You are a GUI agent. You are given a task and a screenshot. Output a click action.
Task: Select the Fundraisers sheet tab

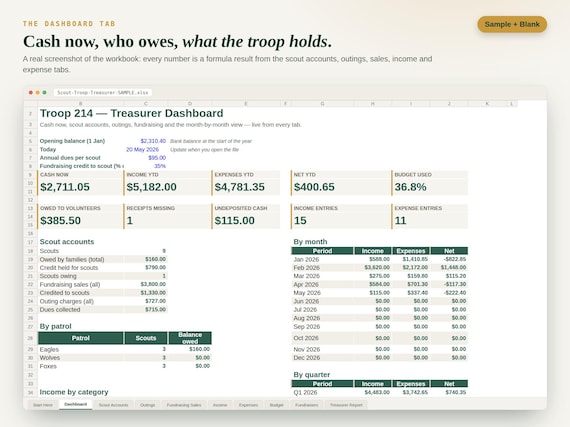pyautogui.click(x=306, y=405)
